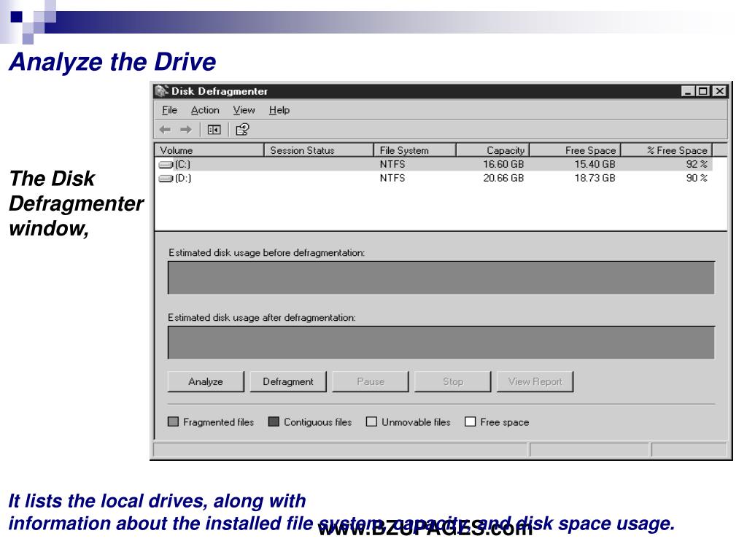This screenshot has height=560, width=747.
Task: Sort by the Session Status column header
Action: pyautogui.click(x=319, y=150)
